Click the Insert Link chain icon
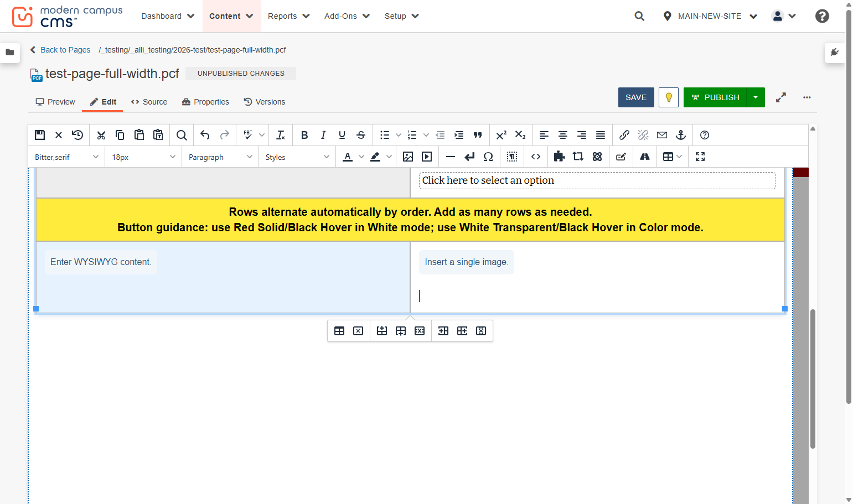Viewport: 853px width, 504px height. [624, 135]
